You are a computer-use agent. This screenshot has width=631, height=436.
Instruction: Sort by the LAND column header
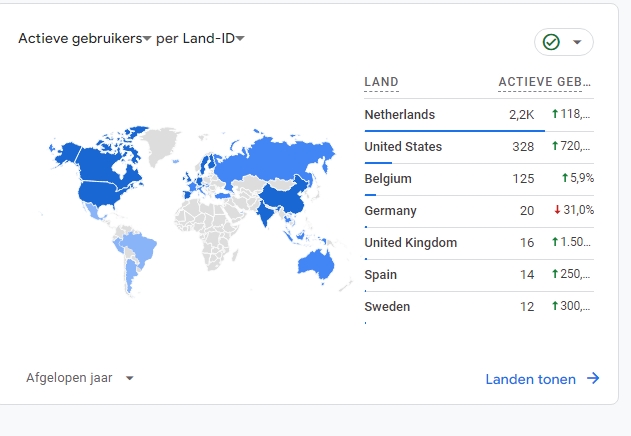(381, 82)
